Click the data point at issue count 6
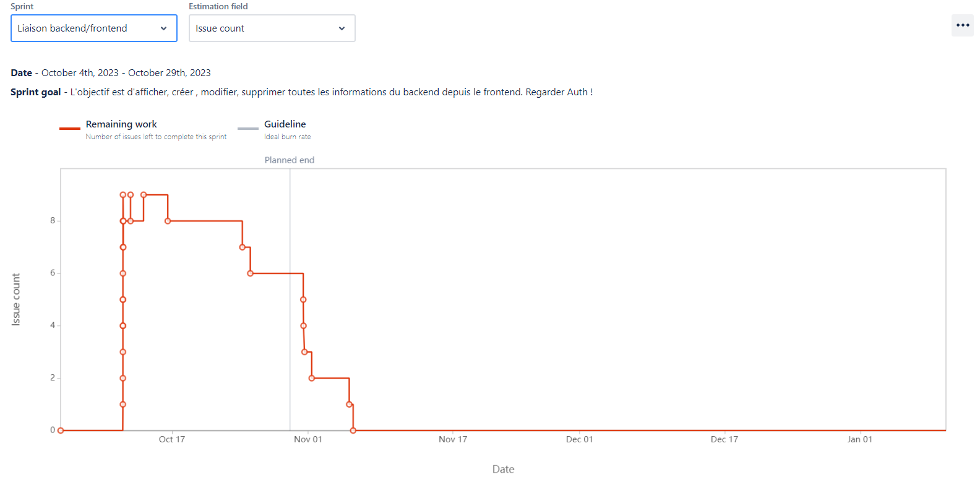Viewport: 980px width, 477px height. coord(250,272)
